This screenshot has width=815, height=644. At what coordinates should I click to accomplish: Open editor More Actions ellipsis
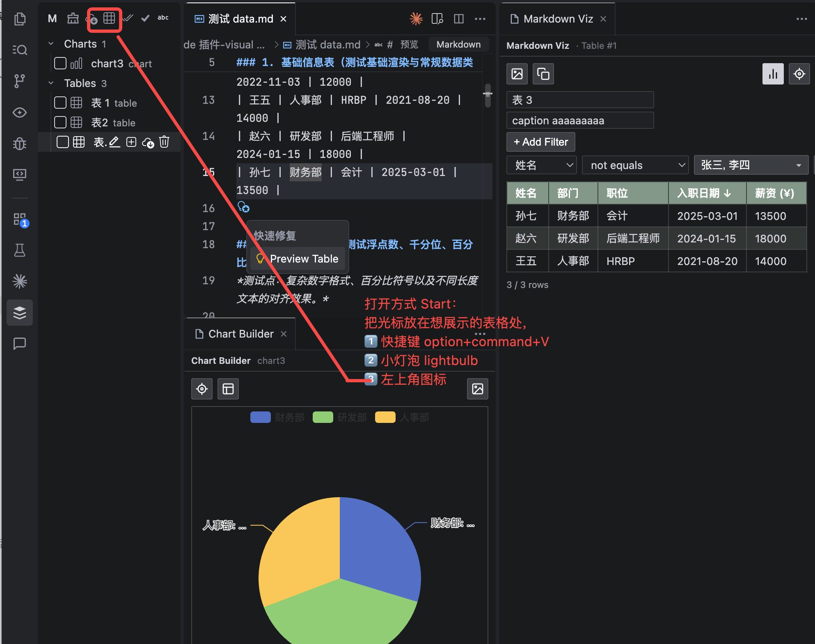pos(480,19)
